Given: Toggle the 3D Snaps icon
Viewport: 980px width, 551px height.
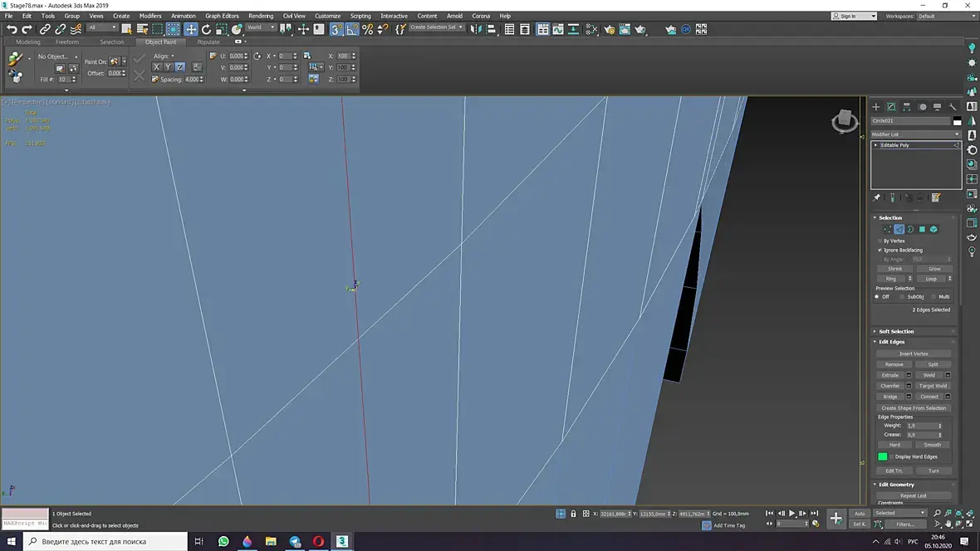Looking at the screenshot, I should [x=336, y=29].
